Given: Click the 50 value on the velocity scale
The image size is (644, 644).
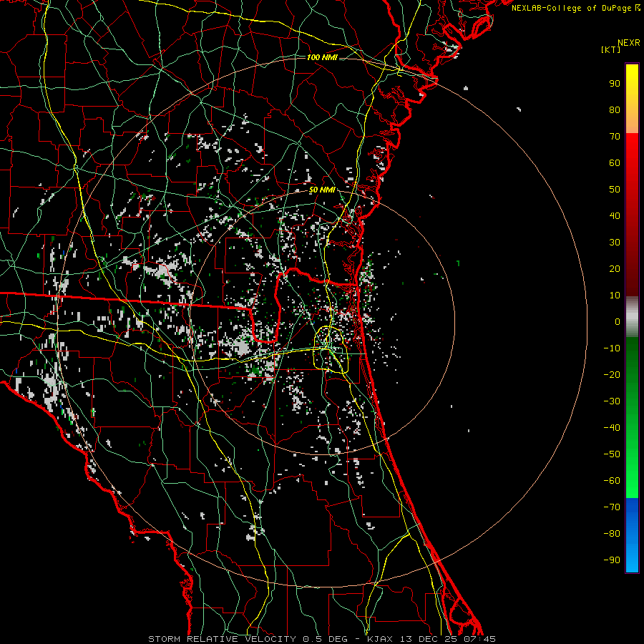Looking at the screenshot, I should coord(615,190).
